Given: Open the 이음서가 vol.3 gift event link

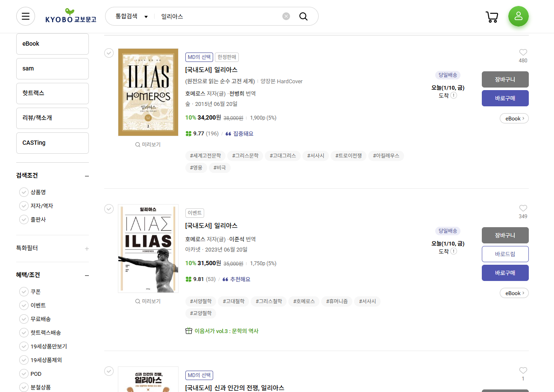Looking at the screenshot, I should [222, 331].
